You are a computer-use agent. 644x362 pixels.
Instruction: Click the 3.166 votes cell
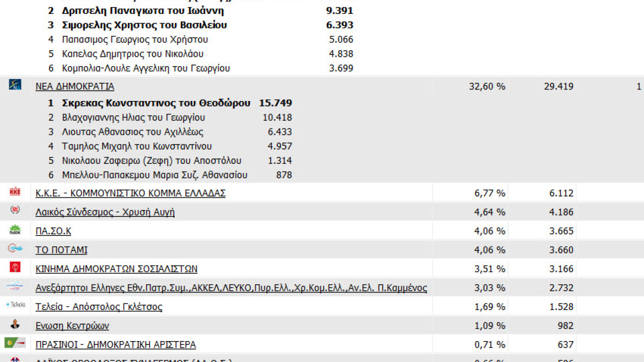tap(561, 269)
